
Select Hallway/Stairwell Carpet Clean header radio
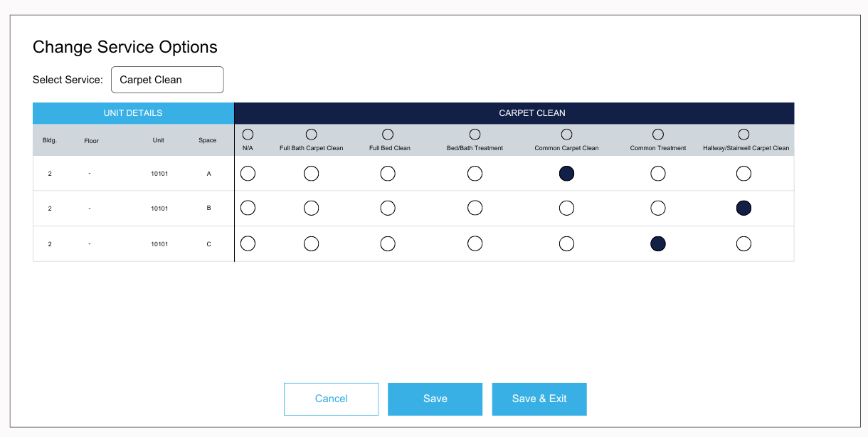[743, 134]
